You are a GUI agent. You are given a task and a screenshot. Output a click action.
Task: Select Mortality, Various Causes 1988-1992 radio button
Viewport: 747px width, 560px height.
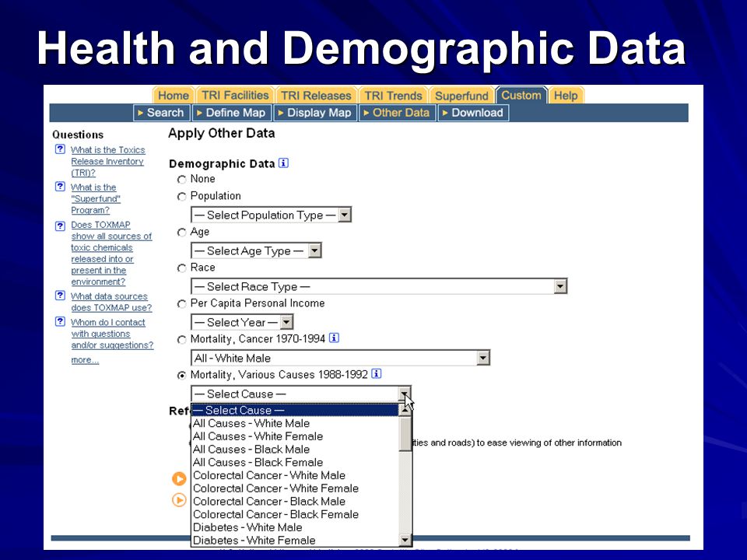pyautogui.click(x=181, y=375)
